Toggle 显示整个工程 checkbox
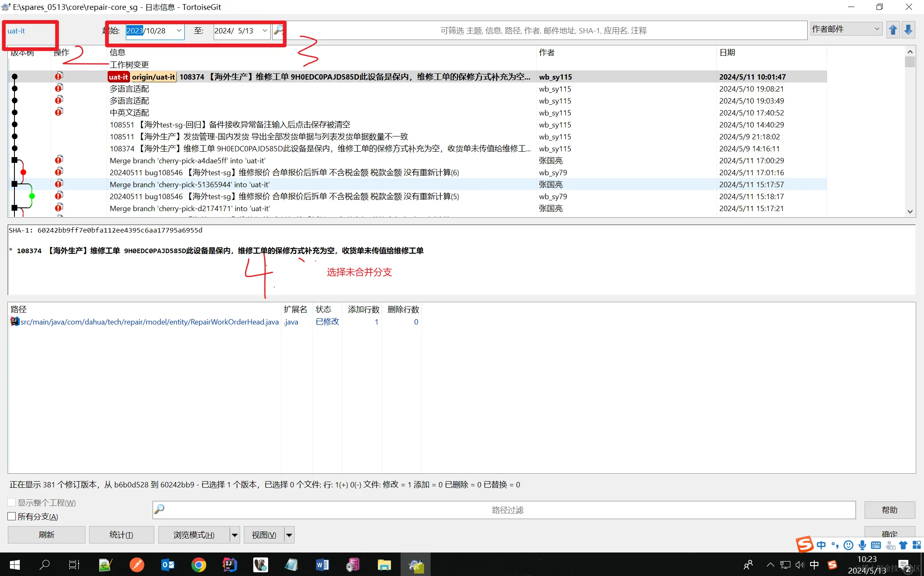The image size is (924, 576). click(x=12, y=502)
